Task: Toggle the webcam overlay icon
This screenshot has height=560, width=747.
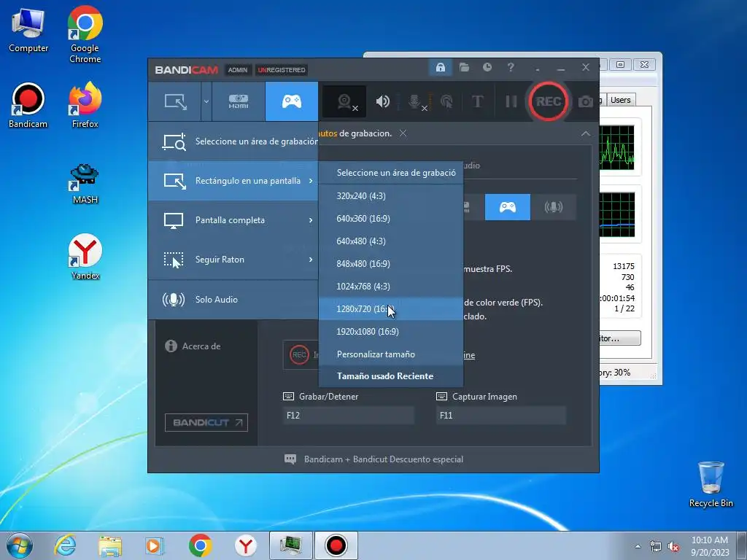Action: pyautogui.click(x=345, y=101)
